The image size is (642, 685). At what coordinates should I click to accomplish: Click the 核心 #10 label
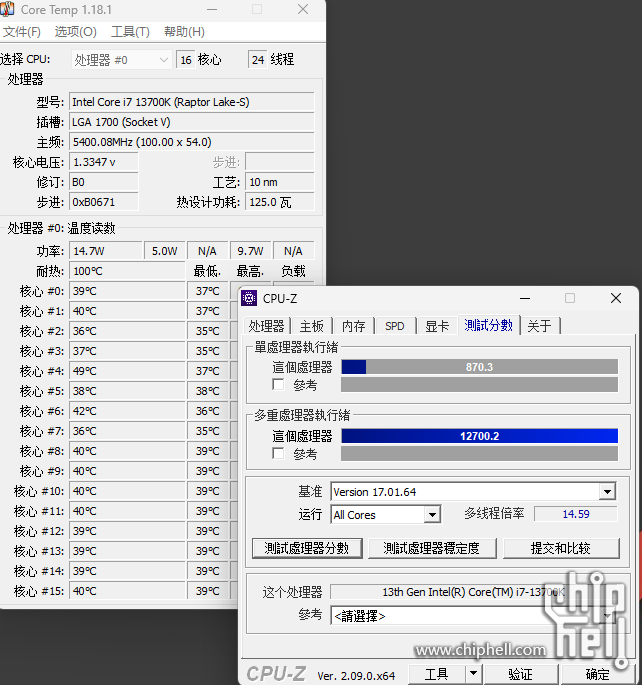pos(39,491)
